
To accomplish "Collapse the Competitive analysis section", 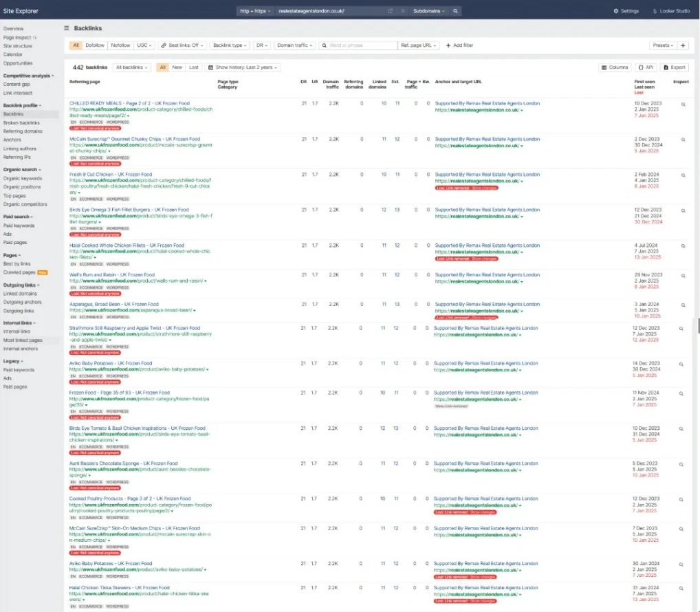I will [28, 76].
